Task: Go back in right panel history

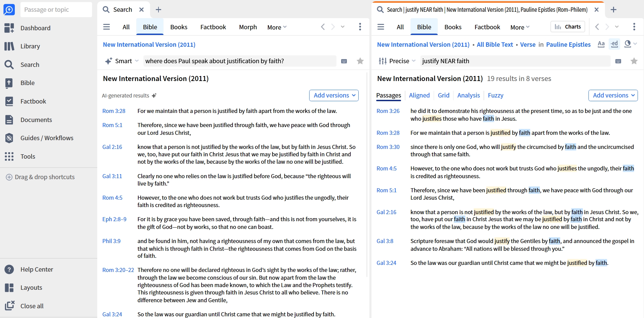Action: pyautogui.click(x=597, y=27)
